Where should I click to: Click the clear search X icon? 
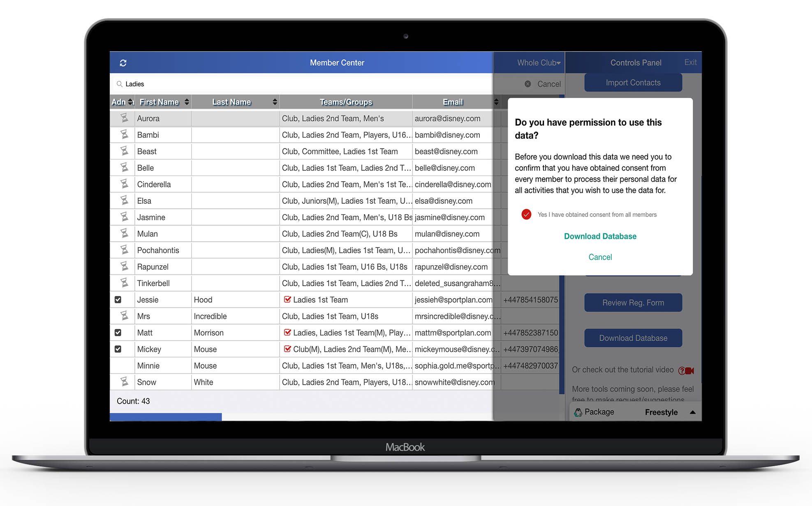(x=528, y=84)
